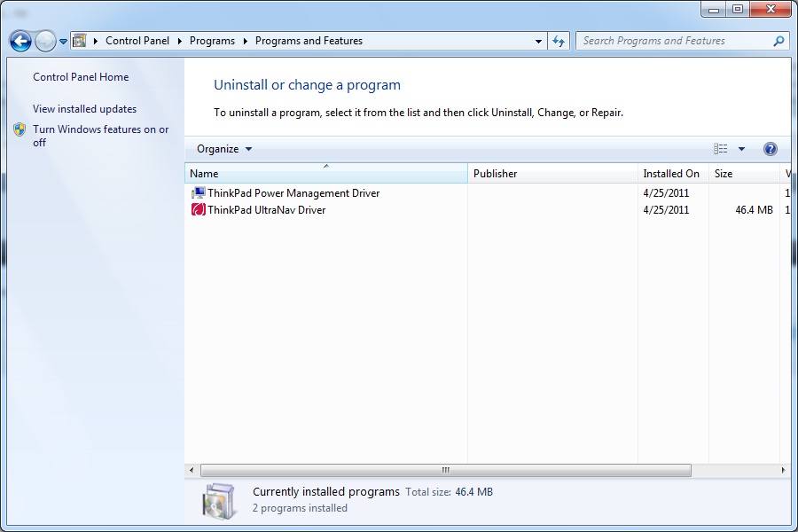The image size is (798, 532).
Task: Sort list by Installed On column
Action: tap(673, 174)
